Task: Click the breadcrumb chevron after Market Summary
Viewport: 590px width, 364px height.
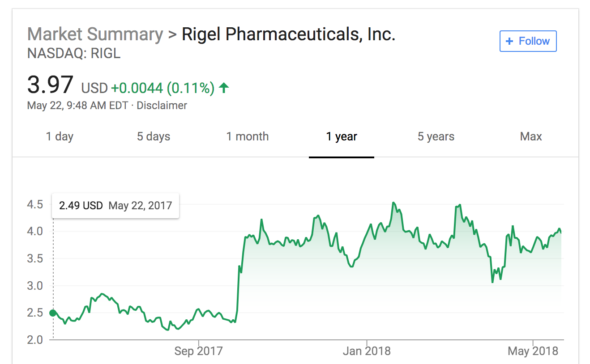Action: coord(172,34)
